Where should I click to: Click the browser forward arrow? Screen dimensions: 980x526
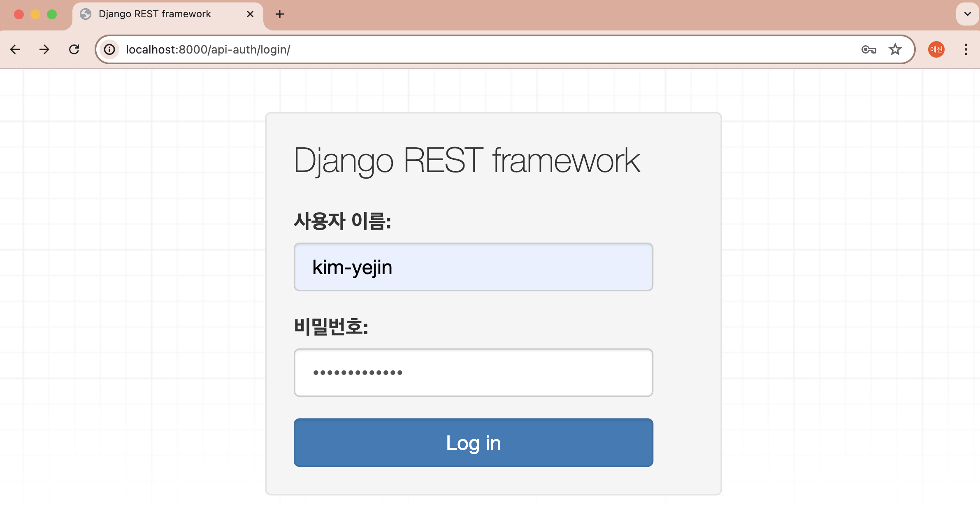click(44, 49)
